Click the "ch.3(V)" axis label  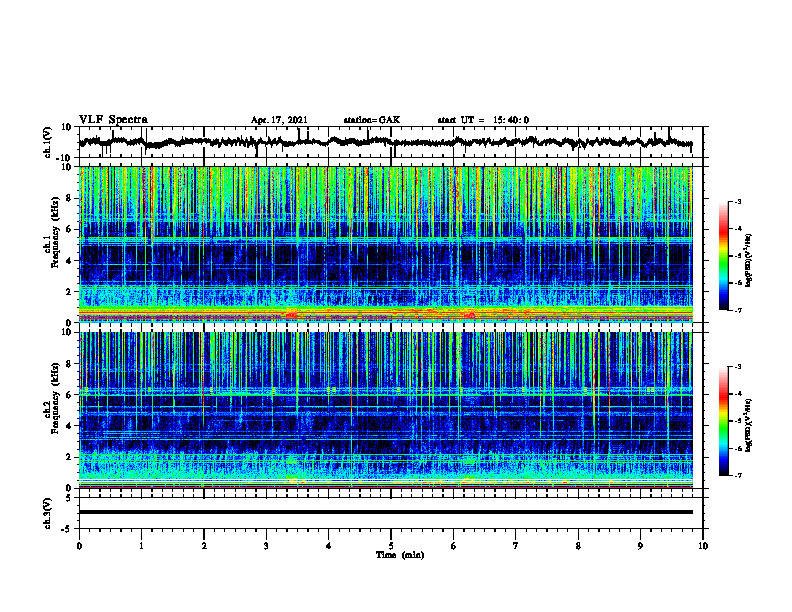tap(48, 513)
